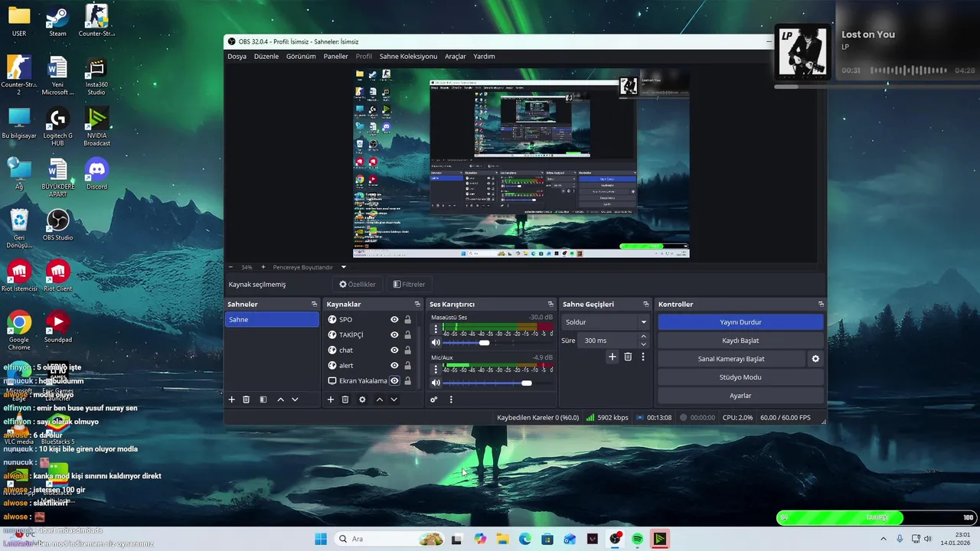Open the audio mixer three-dot menu at the bottom
Image resolution: width=980 pixels, height=551 pixels.
[451, 399]
